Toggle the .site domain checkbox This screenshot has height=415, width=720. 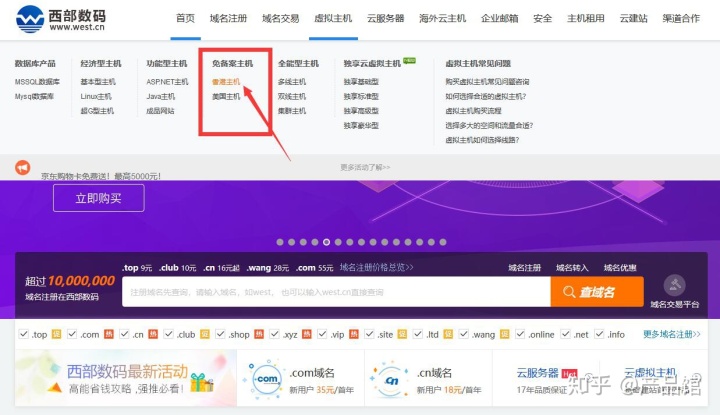click(369, 334)
